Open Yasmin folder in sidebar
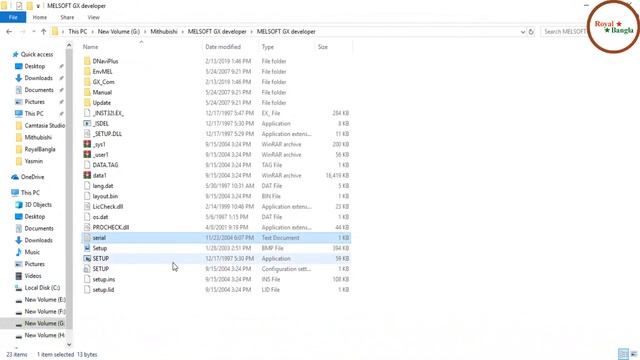The image size is (640, 360). 33,161
